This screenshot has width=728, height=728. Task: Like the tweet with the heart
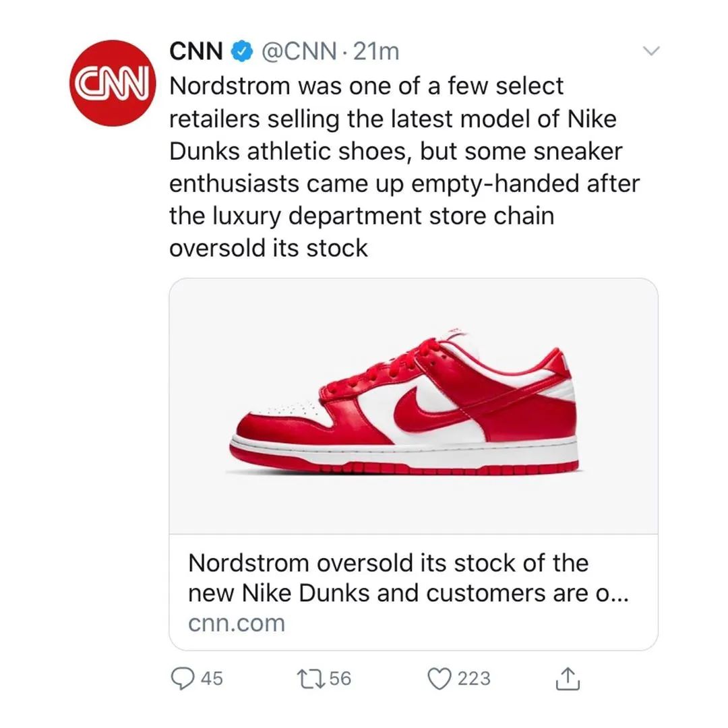440,678
